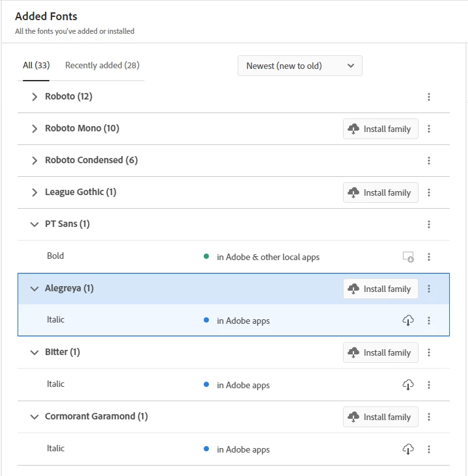
Task: Switch to the Recently added tab
Action: coord(102,65)
